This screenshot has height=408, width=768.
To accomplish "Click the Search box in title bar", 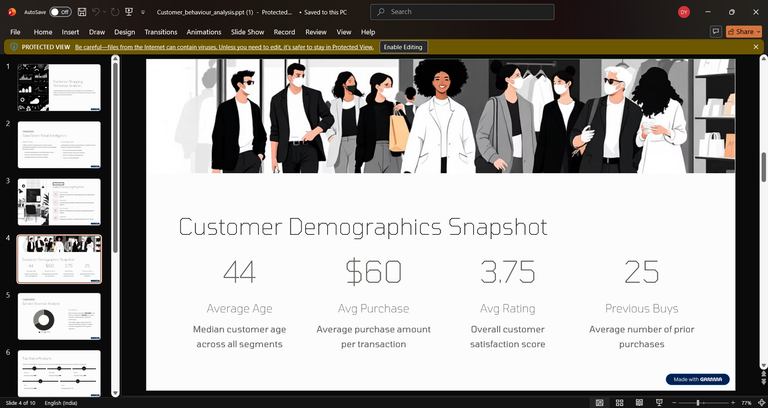I will [x=462, y=12].
